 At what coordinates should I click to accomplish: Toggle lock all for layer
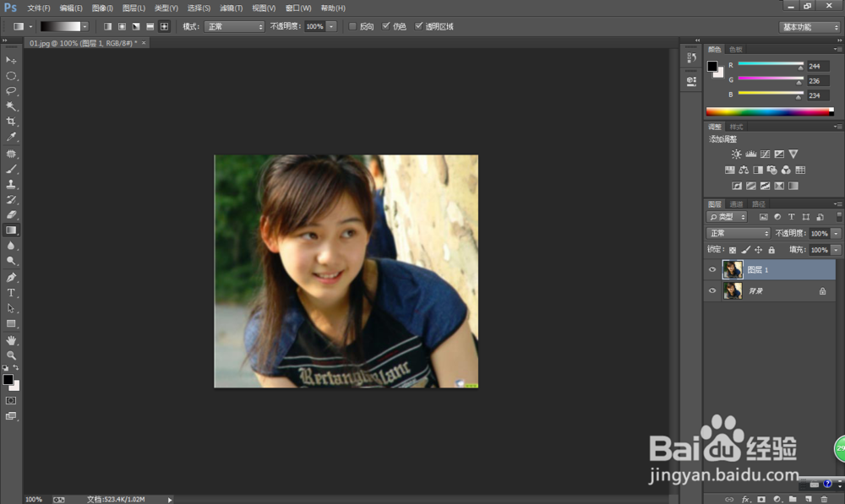771,250
